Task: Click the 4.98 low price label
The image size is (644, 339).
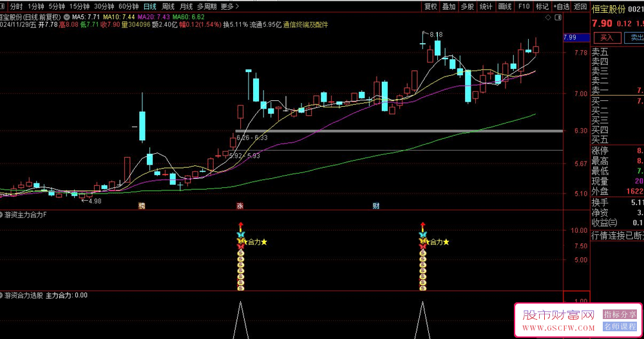Action: click(95, 201)
